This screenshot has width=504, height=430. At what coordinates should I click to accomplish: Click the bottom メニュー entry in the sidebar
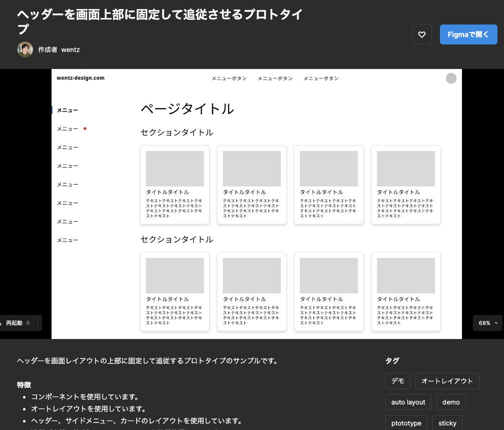(x=67, y=240)
